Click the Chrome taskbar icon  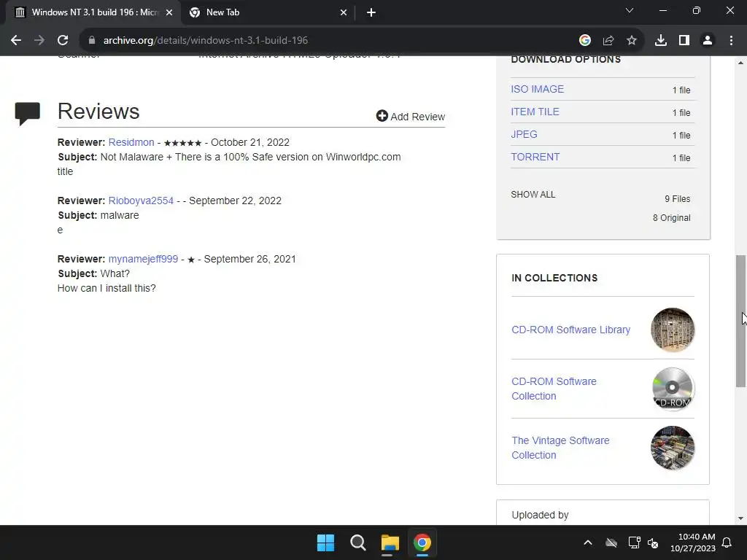click(422, 542)
